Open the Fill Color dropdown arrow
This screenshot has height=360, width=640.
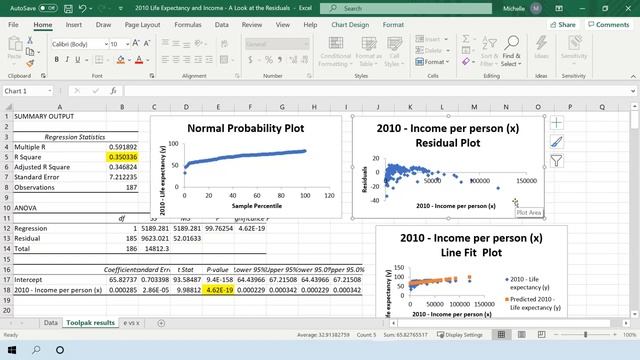click(129, 60)
